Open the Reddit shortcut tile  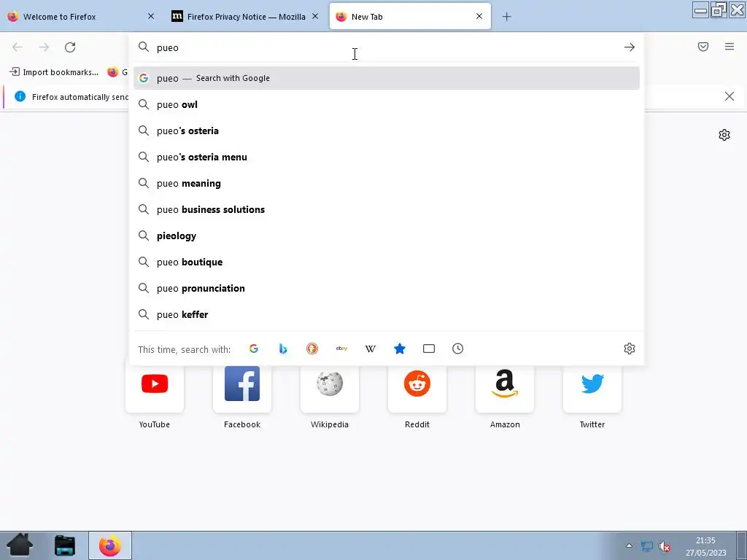pos(417,384)
